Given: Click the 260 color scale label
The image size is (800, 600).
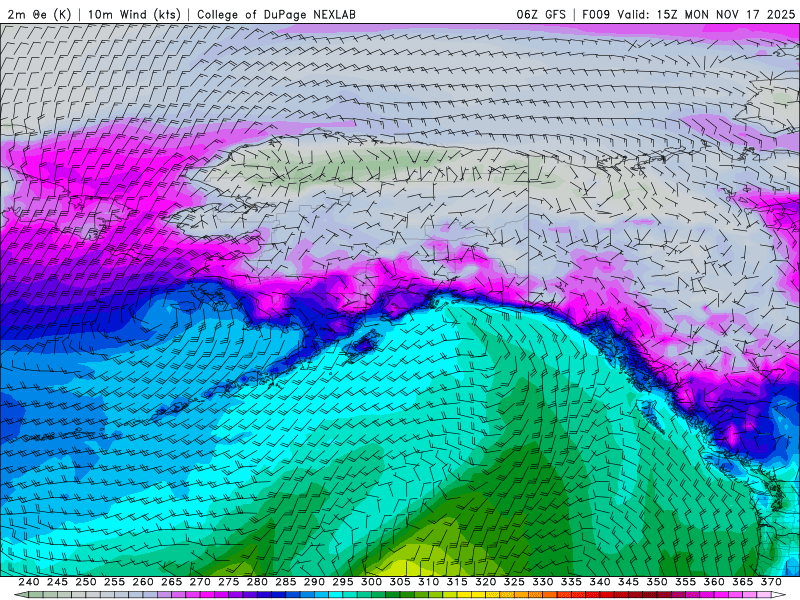Looking at the screenshot, I should [x=143, y=582].
